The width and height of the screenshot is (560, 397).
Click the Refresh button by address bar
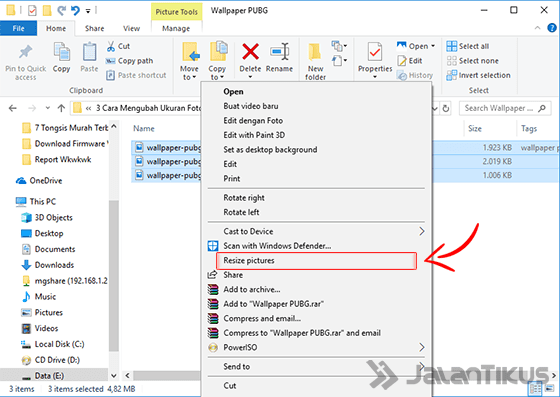point(446,108)
